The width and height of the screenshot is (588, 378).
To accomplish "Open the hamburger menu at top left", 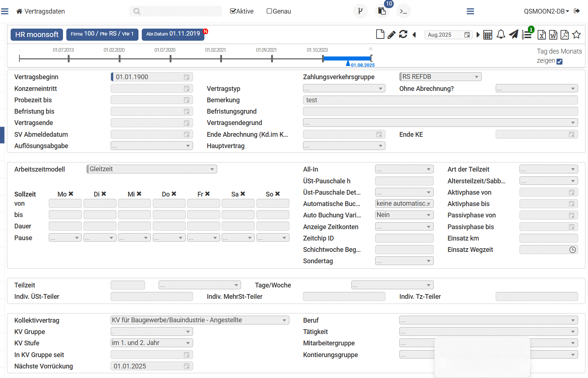I will [5, 11].
